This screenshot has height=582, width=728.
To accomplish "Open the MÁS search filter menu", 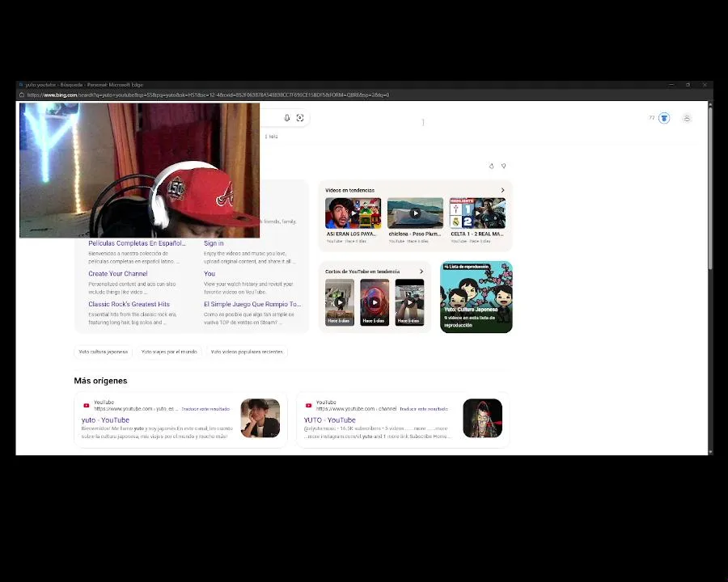I will tap(271, 137).
